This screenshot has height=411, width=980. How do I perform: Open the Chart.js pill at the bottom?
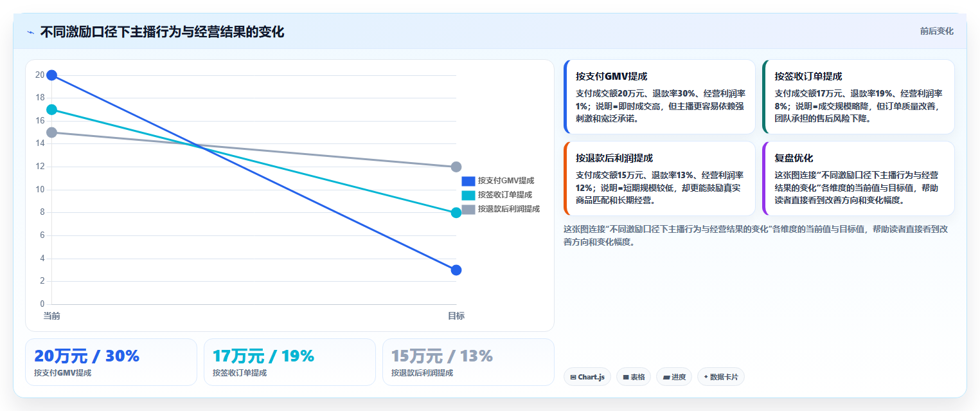587,377
